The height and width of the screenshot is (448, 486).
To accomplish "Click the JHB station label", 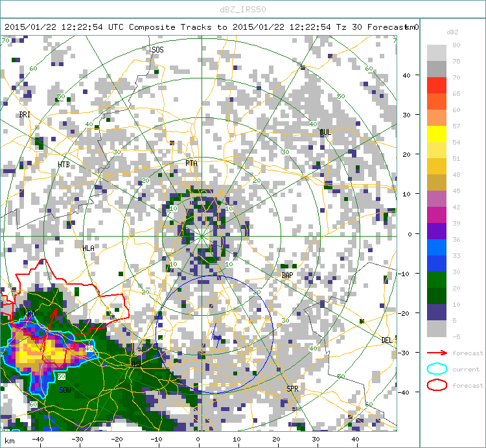I will [x=135, y=364].
